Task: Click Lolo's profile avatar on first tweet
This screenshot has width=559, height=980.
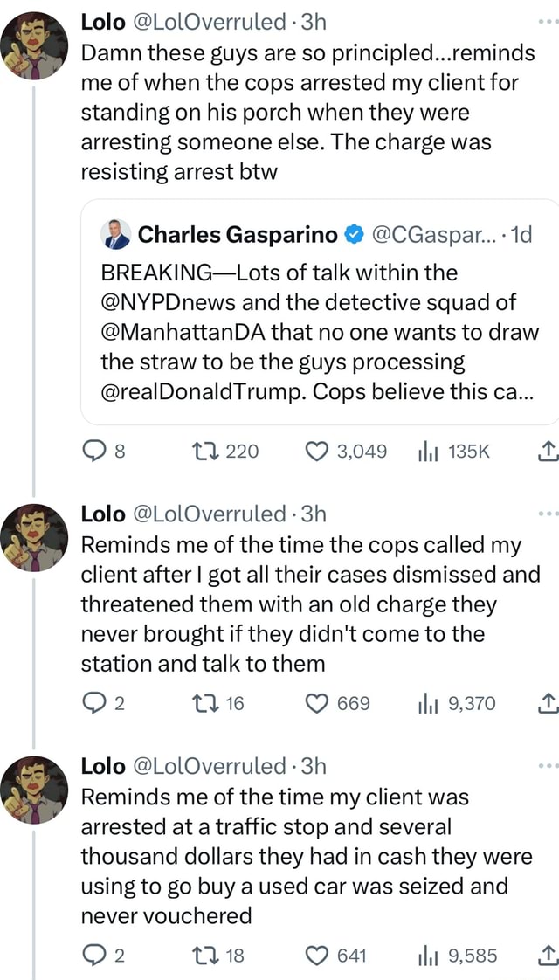Action: (x=33, y=37)
